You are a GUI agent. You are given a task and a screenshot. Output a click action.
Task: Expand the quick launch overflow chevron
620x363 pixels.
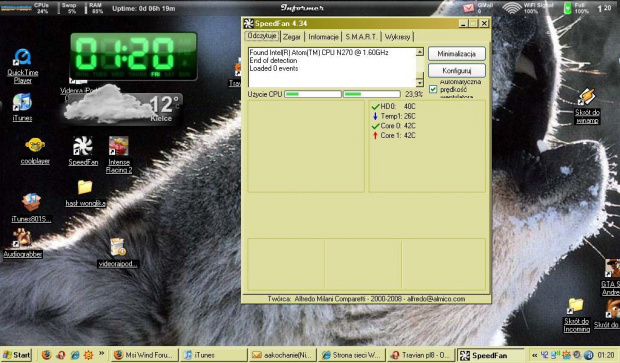click(x=101, y=353)
